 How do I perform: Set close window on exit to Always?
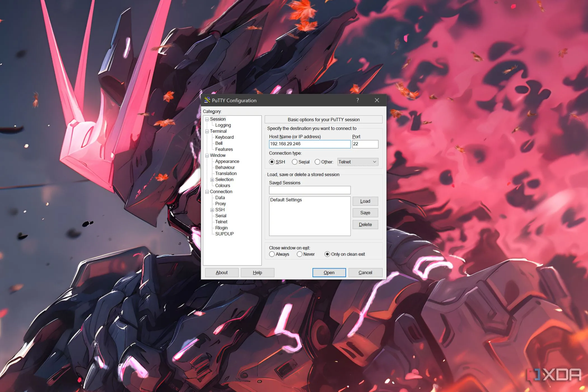272,254
